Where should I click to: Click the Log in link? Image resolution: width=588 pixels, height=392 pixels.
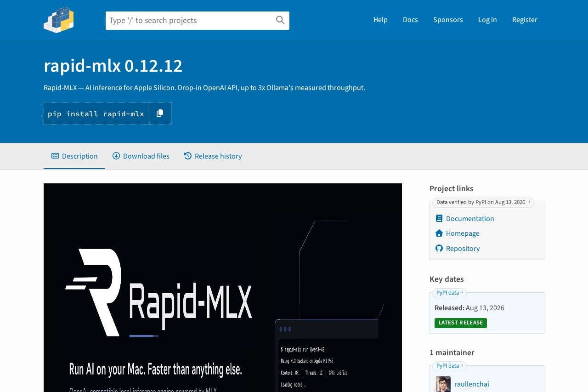point(487,20)
